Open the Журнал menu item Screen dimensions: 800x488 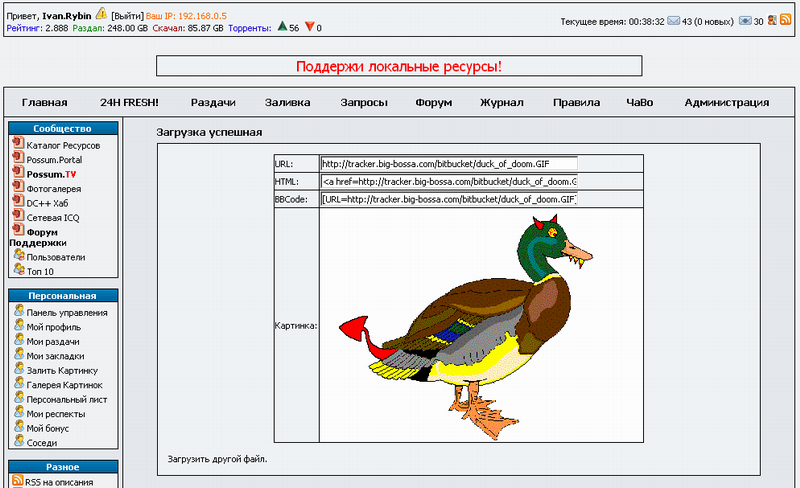click(502, 103)
